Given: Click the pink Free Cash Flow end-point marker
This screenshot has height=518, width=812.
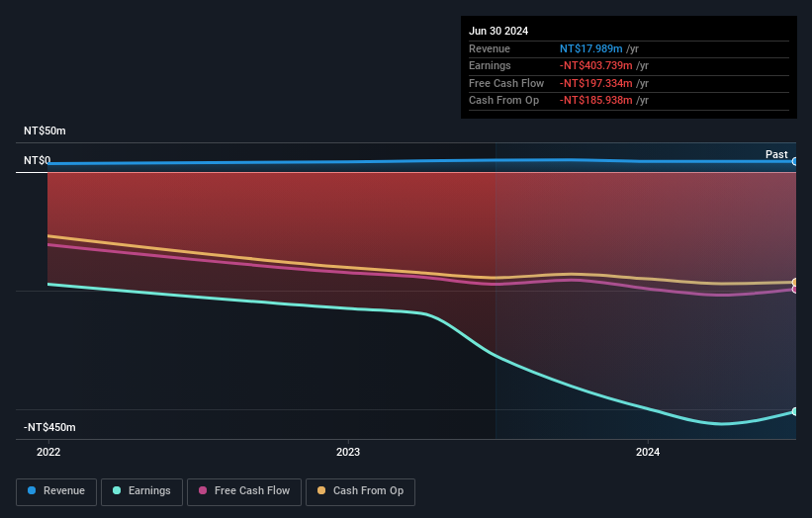Looking at the screenshot, I should [795, 290].
